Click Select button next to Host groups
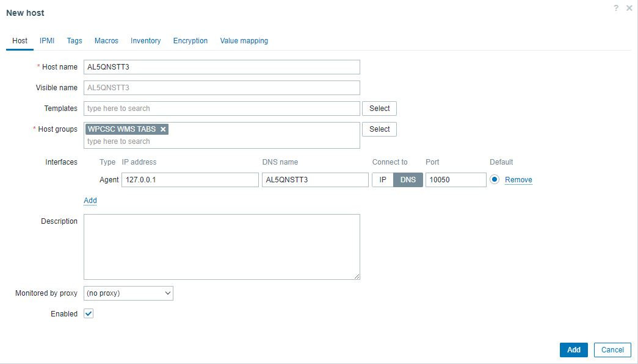The height and width of the screenshot is (364, 638). 379,129
